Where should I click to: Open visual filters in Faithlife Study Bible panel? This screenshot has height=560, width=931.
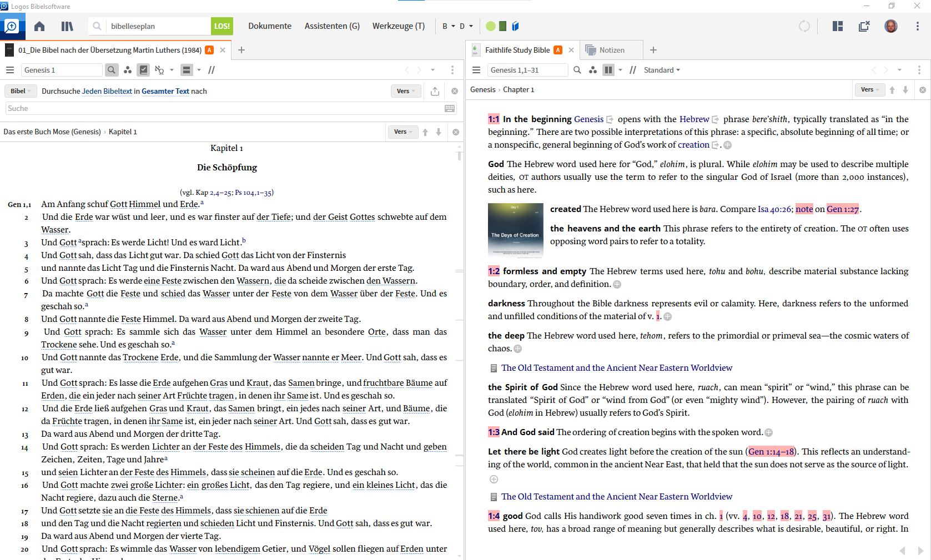[x=593, y=70]
